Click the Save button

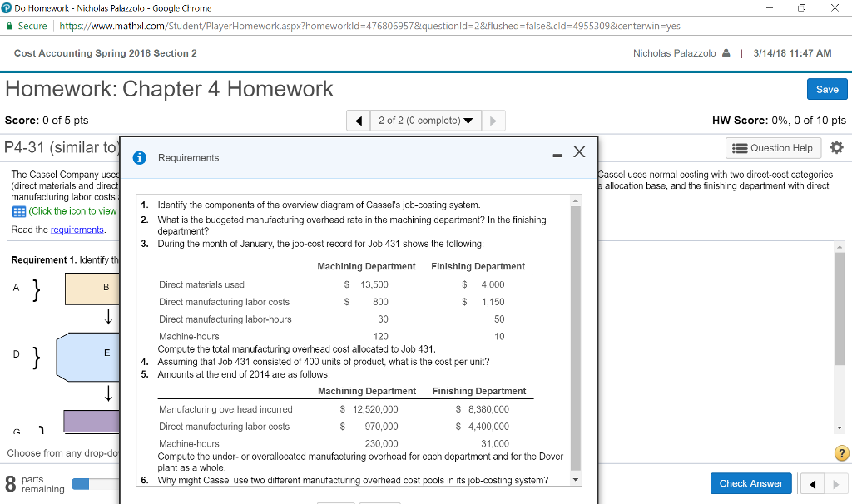tap(826, 89)
